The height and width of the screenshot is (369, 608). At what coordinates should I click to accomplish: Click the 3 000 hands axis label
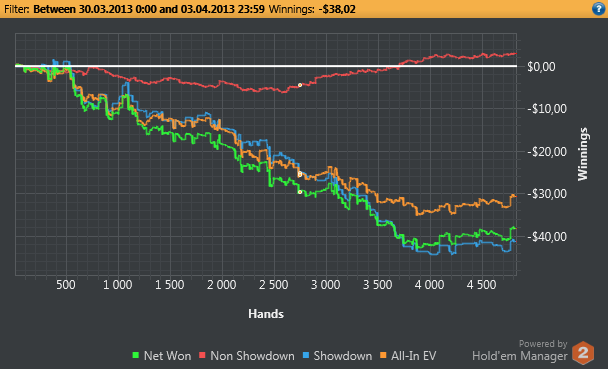click(325, 285)
